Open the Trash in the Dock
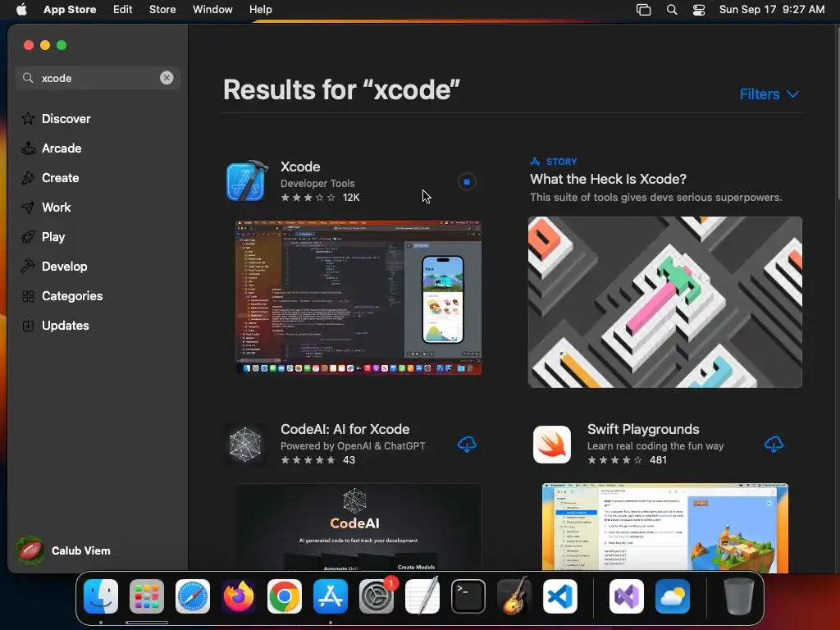 point(739,596)
